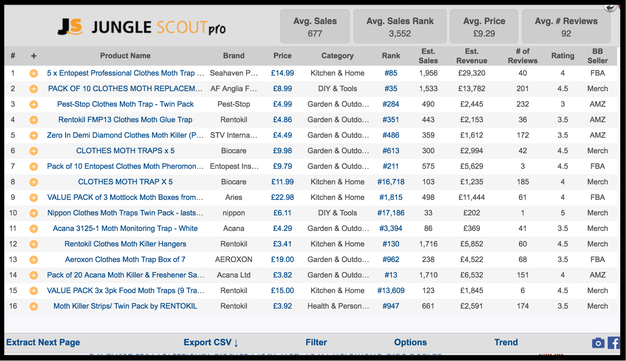Click the Avg. Sales Rank 3,552 box
This screenshot has height=361, width=626.
pos(400,26)
